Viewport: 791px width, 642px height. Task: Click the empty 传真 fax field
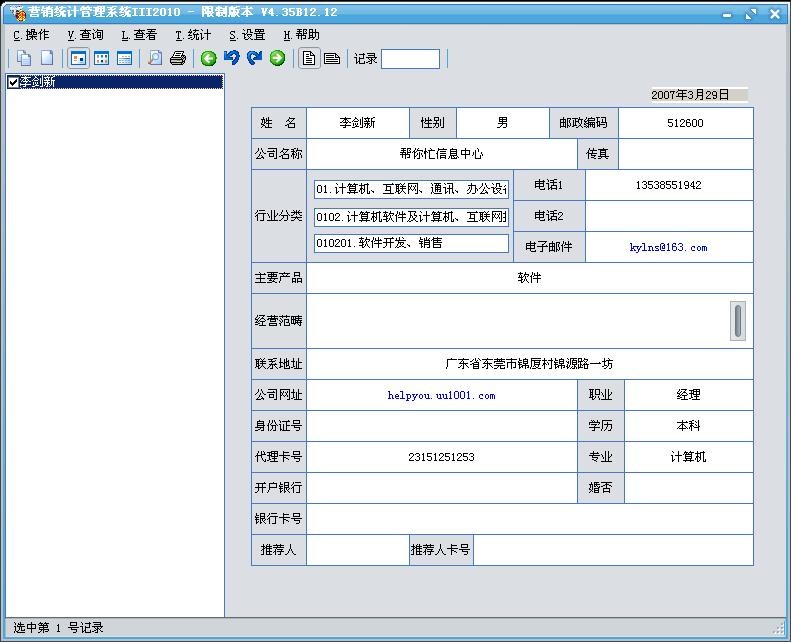point(686,154)
